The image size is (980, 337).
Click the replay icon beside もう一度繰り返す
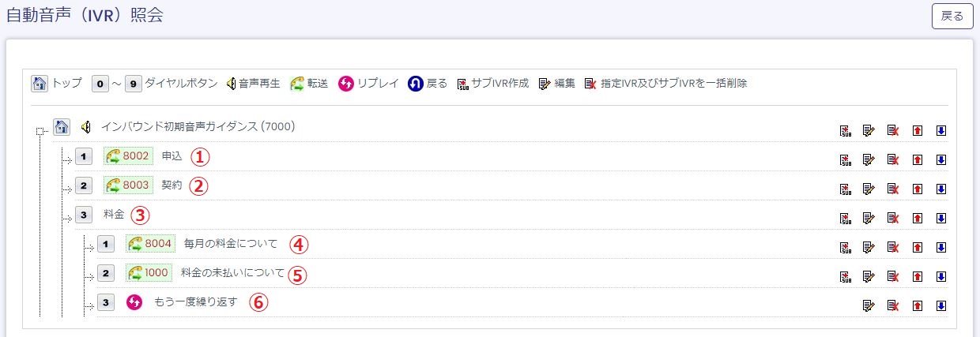coord(134,302)
